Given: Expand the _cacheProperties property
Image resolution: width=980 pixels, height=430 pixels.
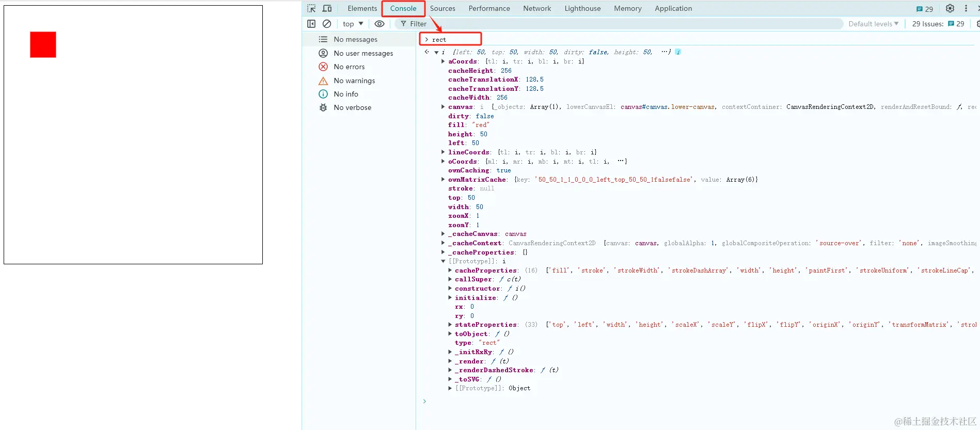Looking at the screenshot, I should point(443,252).
